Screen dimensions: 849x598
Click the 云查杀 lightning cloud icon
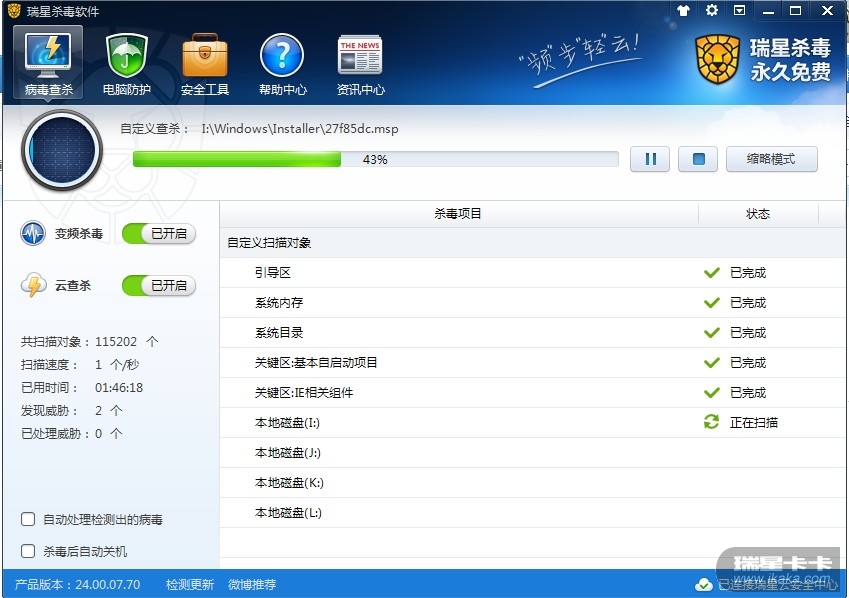tap(34, 285)
